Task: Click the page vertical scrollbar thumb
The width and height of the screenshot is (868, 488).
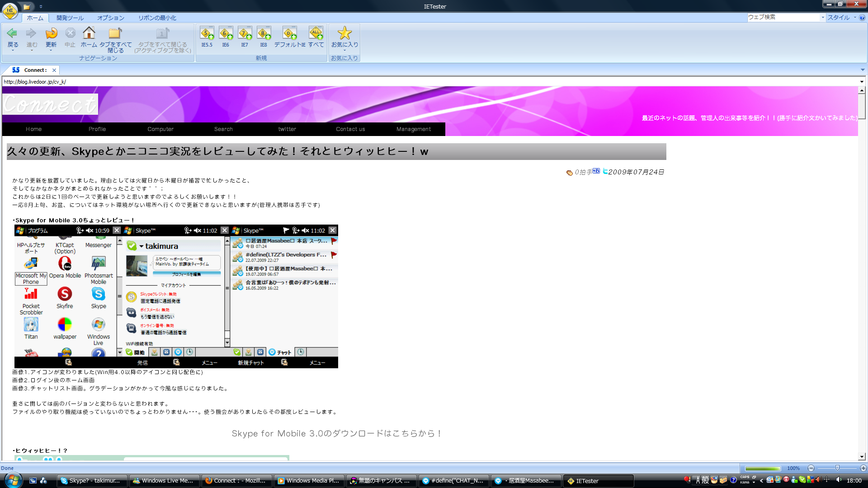Action: tap(862, 106)
